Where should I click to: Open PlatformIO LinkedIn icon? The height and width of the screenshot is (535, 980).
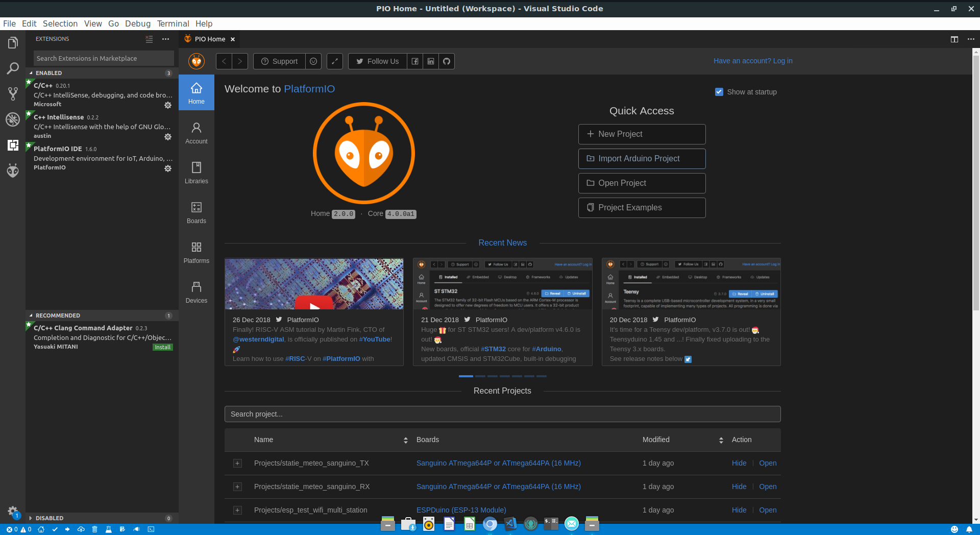[x=431, y=61]
